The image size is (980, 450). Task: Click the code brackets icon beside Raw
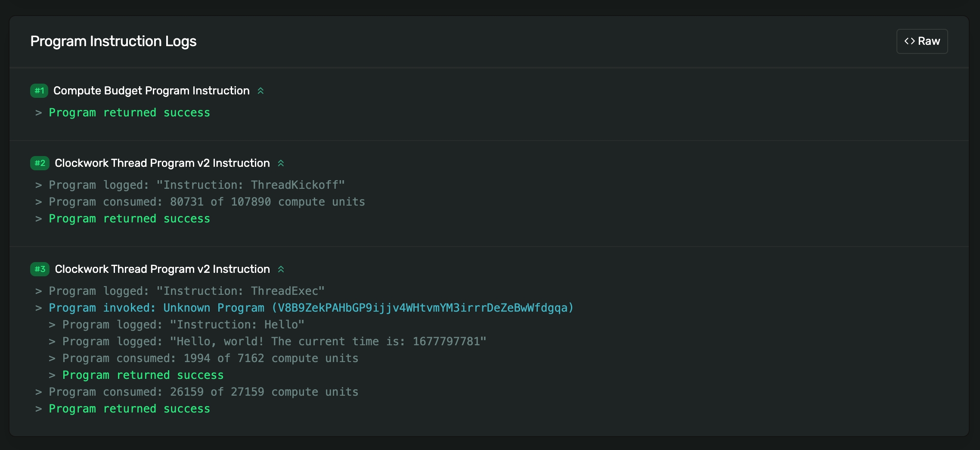(x=909, y=41)
